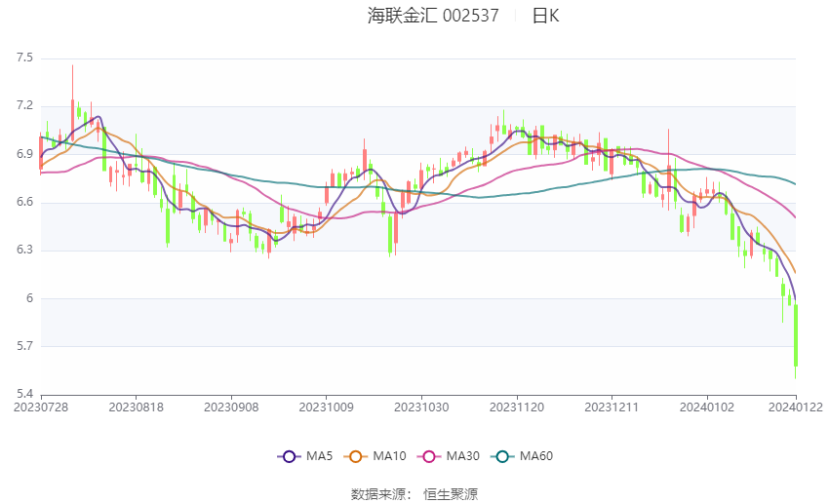Viewport: 829px width, 504px height.
Task: Select the 20240122 date axis label
Action: pos(796,407)
